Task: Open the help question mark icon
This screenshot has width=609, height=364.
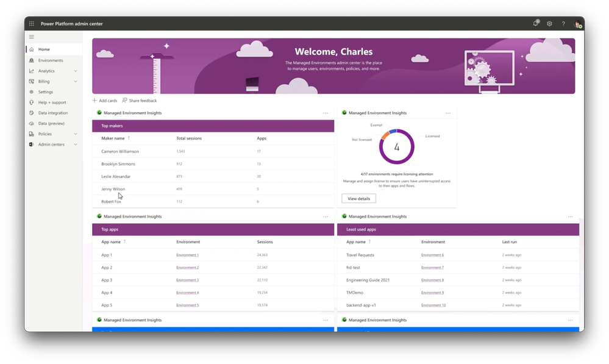Action: tap(563, 24)
